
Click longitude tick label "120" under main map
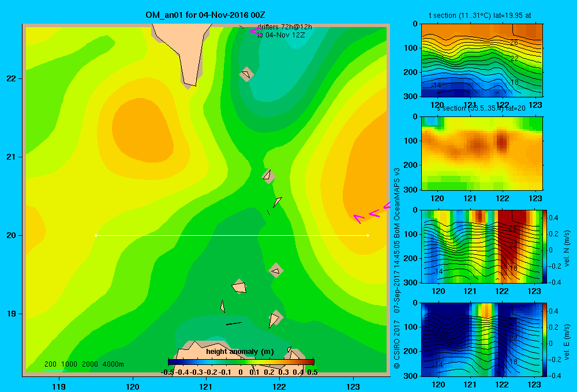pos(133,386)
